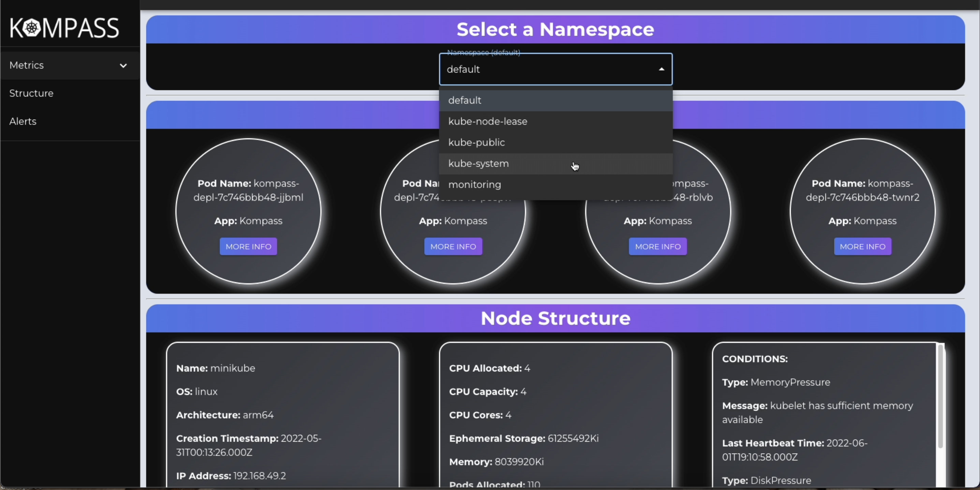Click App: Kompass in the twnr2 pod
The height and width of the screenshot is (490, 980).
pos(862,221)
